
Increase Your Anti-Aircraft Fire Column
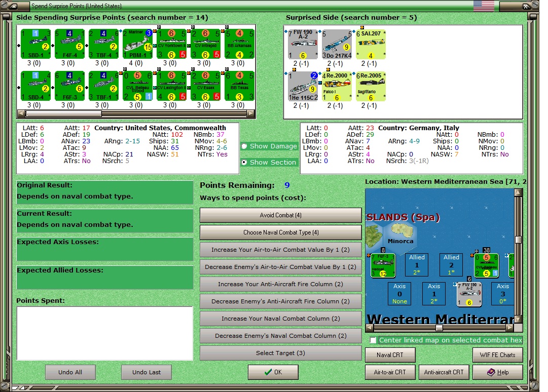click(281, 284)
